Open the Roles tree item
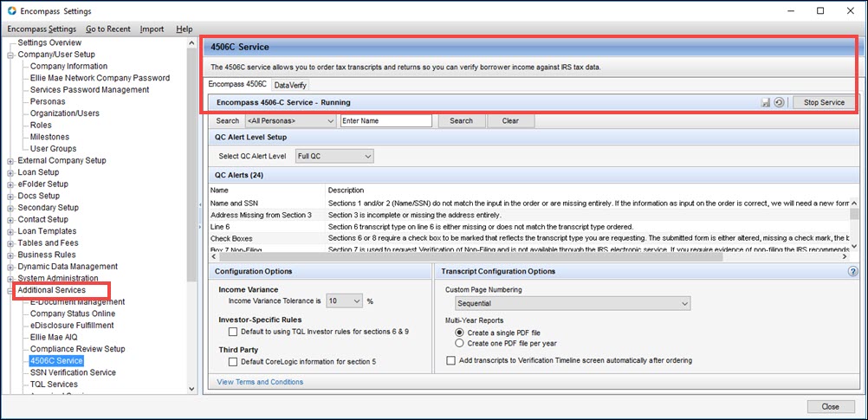 click(x=41, y=125)
